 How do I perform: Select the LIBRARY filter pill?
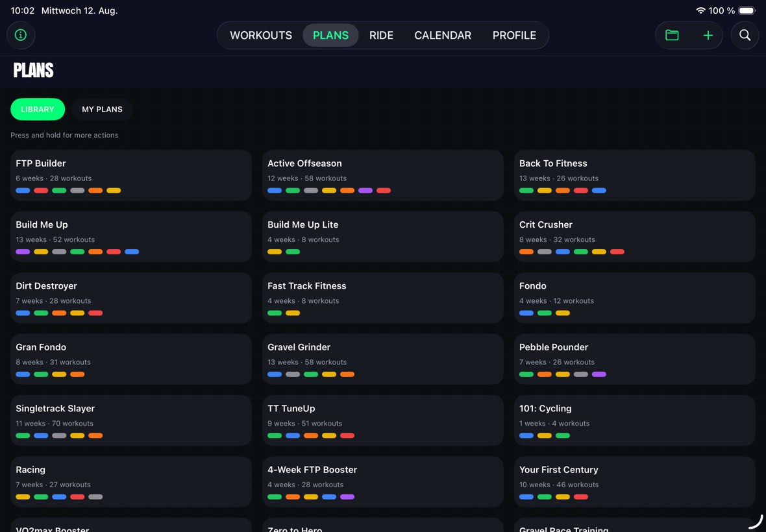[38, 110]
